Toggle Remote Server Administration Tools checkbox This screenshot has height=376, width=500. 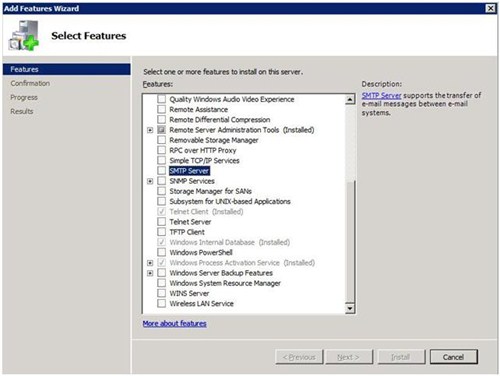coord(162,130)
